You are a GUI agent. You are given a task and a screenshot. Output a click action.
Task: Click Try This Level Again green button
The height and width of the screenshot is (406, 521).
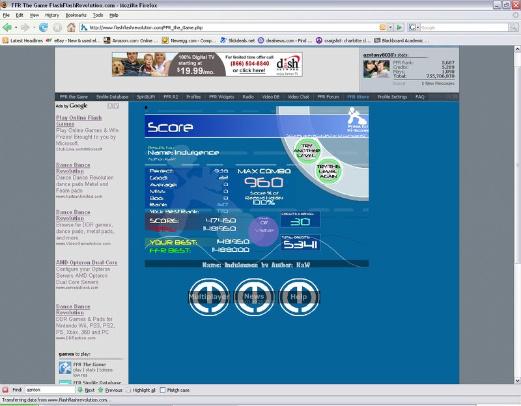tap(329, 171)
